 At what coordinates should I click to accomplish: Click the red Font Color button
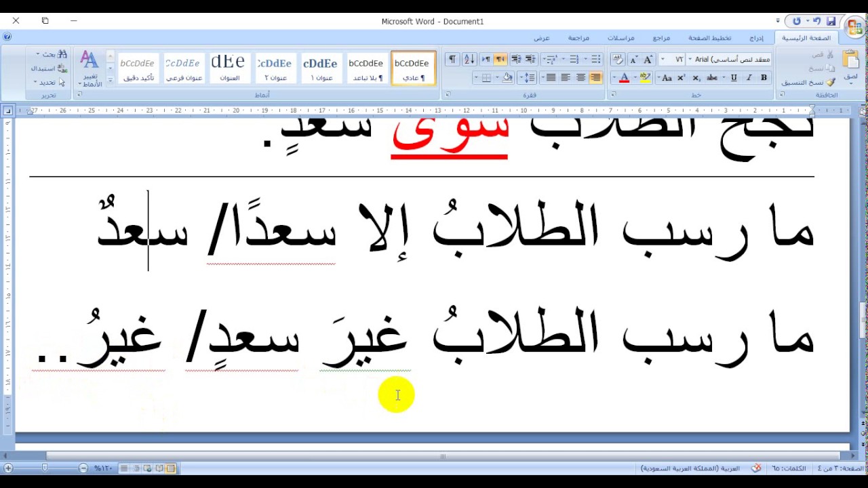pyautogui.click(x=625, y=78)
